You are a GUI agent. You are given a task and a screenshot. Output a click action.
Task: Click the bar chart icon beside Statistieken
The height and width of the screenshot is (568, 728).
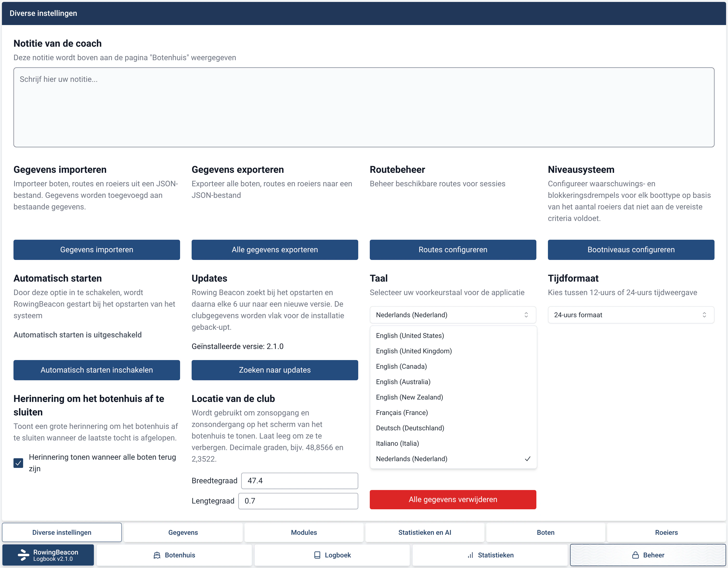(470, 555)
